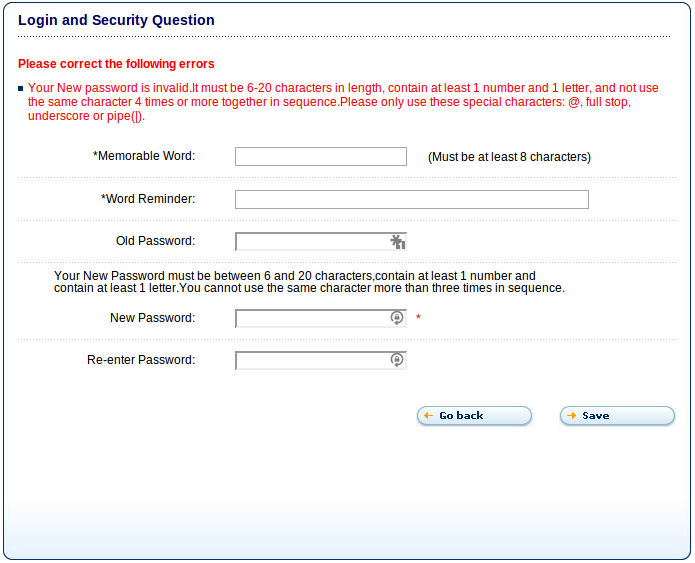This screenshot has width=695, height=563.
Task: Go back to the previous page
Action: (x=474, y=416)
